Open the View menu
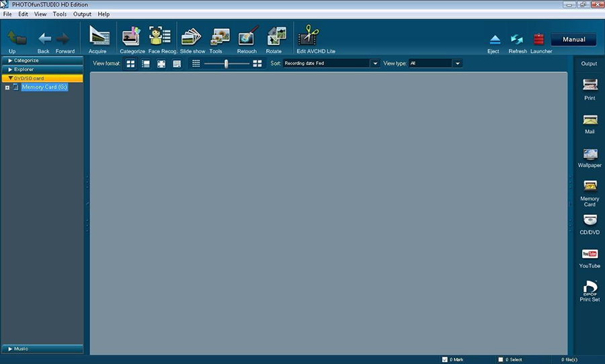Screen dimensions: 605x364 (40, 14)
